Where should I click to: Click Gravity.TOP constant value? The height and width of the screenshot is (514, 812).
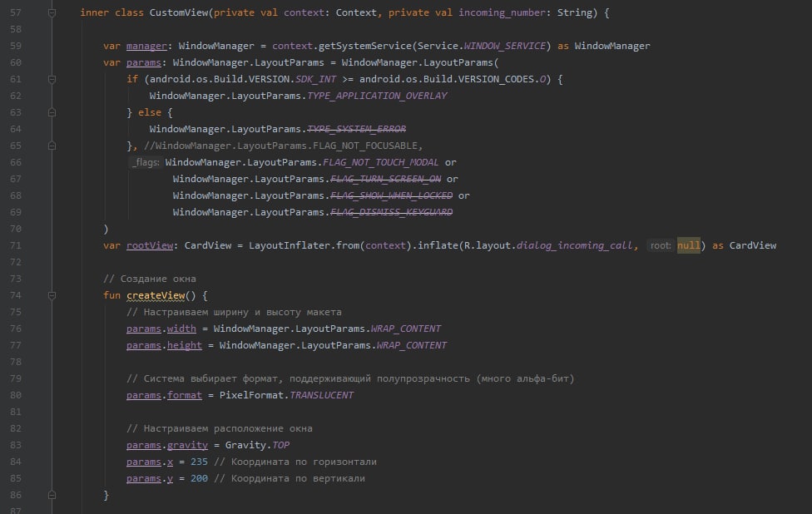280,445
